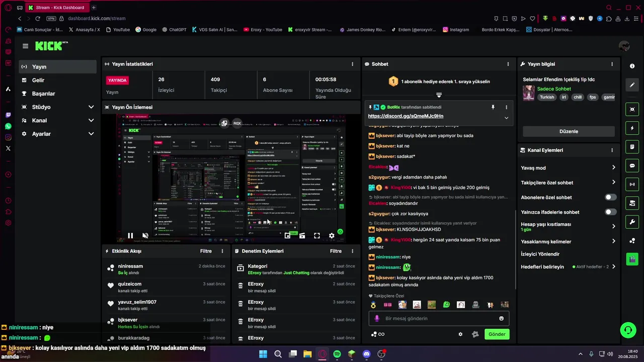
Task: Unmute the stream preview audio
Action: [x=145, y=235]
